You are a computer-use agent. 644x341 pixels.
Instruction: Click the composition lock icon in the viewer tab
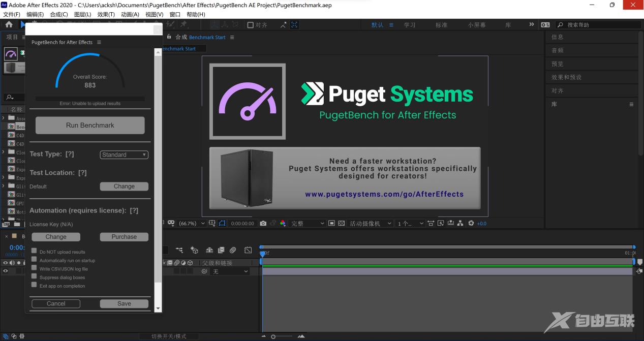point(169,37)
